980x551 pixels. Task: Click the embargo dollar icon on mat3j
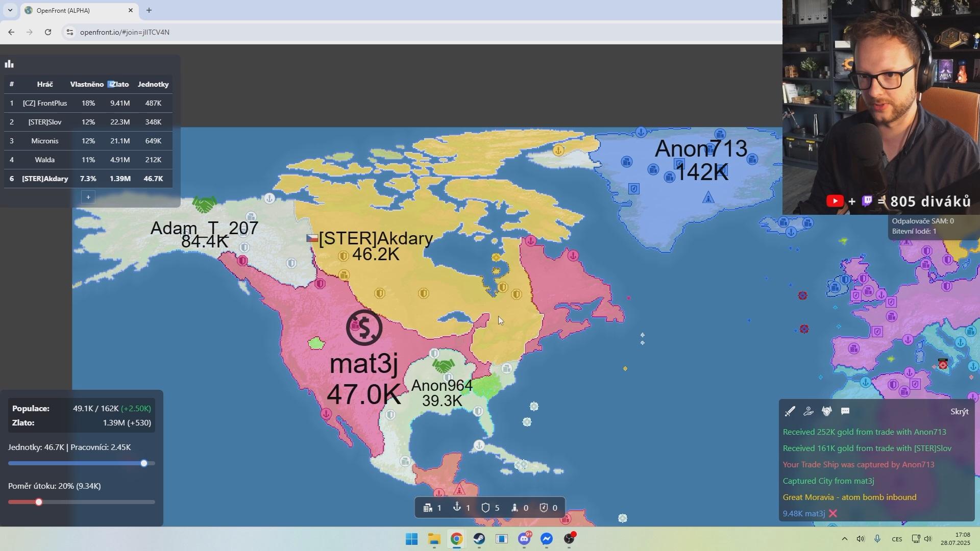click(x=364, y=328)
